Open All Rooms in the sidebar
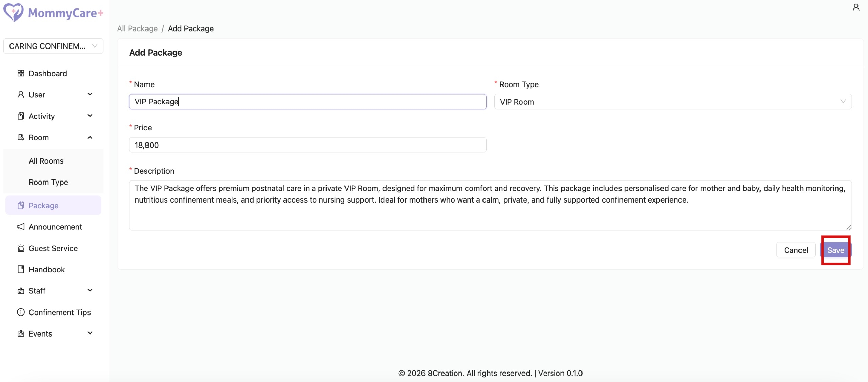This screenshot has width=868, height=382. pos(46,161)
